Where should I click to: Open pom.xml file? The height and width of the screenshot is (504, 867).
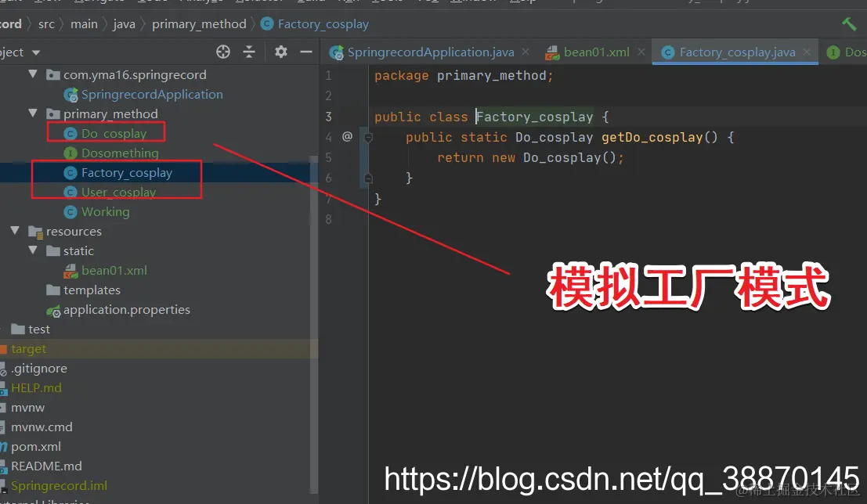point(36,446)
